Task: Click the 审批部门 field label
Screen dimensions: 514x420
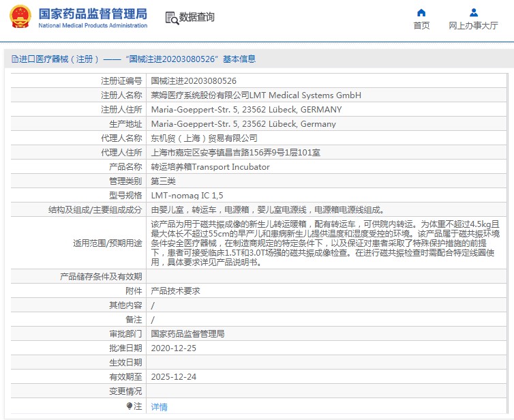Action: (x=125, y=334)
